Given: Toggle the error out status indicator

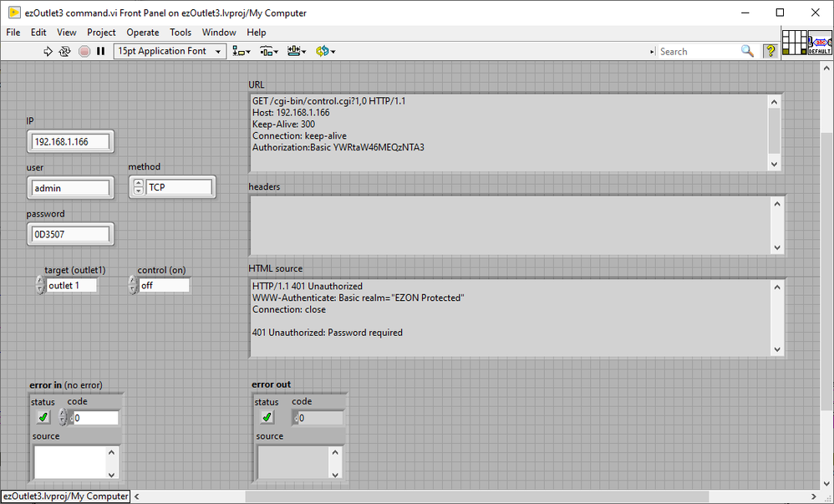Looking at the screenshot, I should point(267,417).
